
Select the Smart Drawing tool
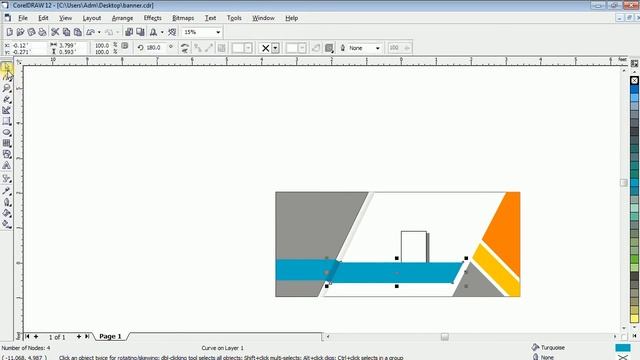(x=7, y=110)
